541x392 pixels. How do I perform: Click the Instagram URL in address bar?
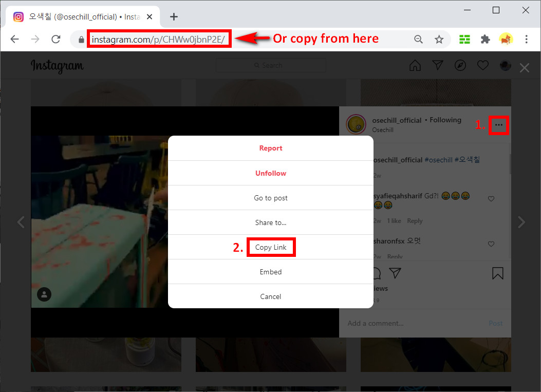[x=158, y=40]
